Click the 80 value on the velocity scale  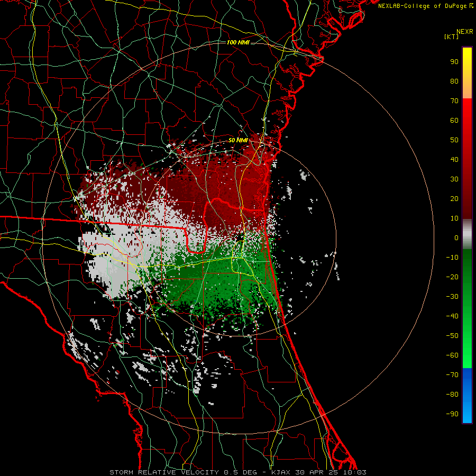click(x=454, y=81)
